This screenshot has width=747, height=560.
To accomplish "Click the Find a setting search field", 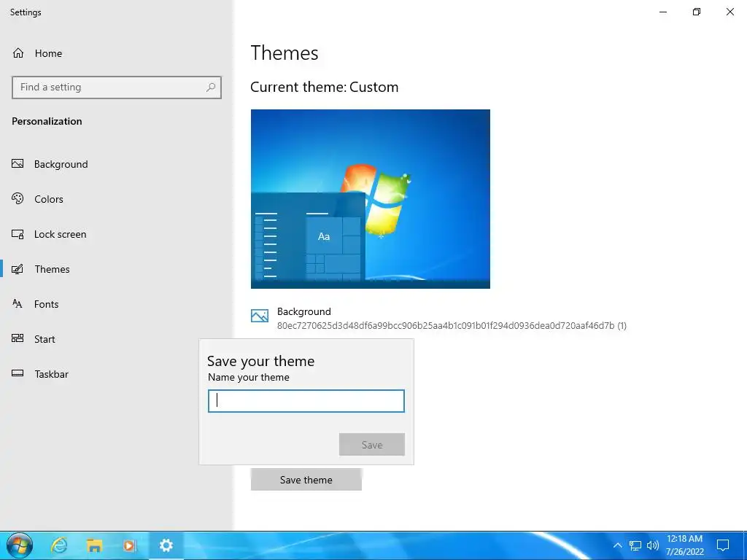I will [117, 87].
